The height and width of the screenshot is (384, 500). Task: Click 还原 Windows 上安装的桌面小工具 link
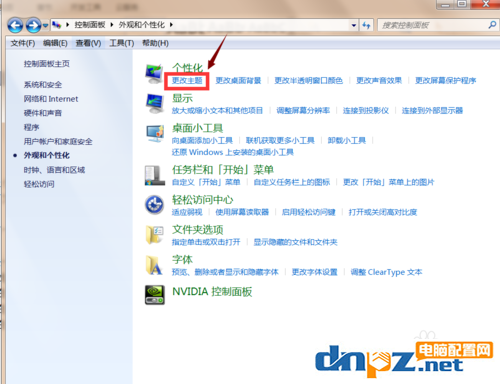tap(233, 152)
